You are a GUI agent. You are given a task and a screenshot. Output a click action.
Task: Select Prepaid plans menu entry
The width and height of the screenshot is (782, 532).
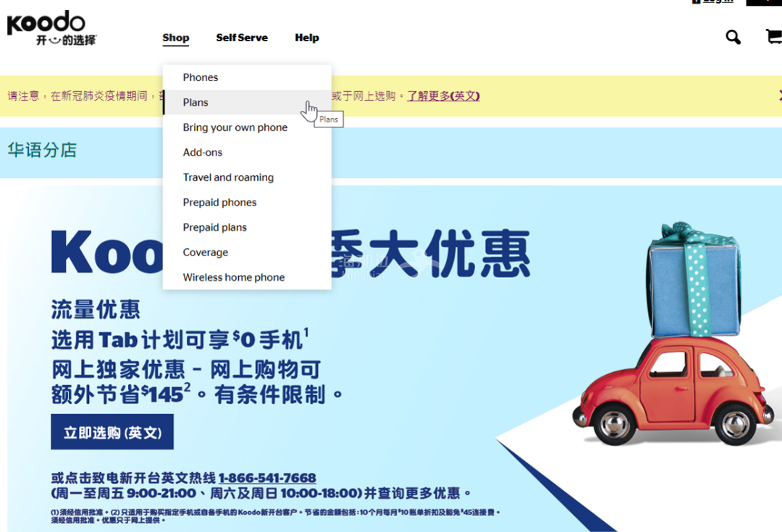point(247,227)
